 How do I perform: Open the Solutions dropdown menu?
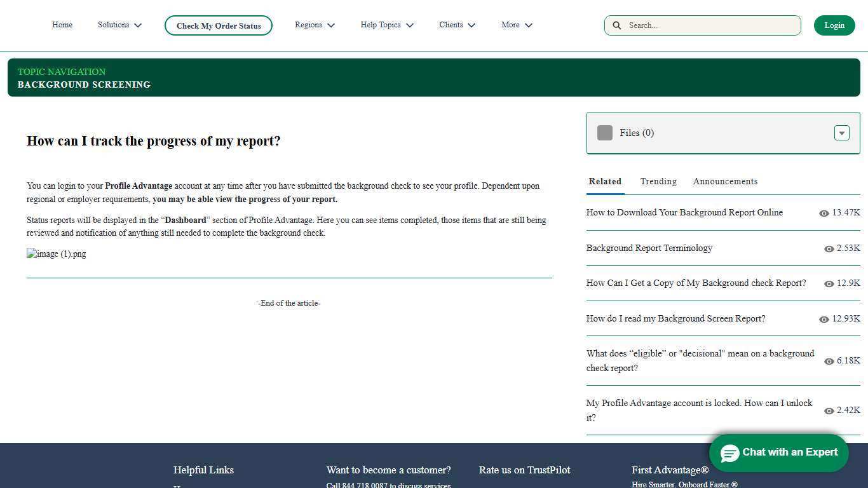(x=119, y=25)
